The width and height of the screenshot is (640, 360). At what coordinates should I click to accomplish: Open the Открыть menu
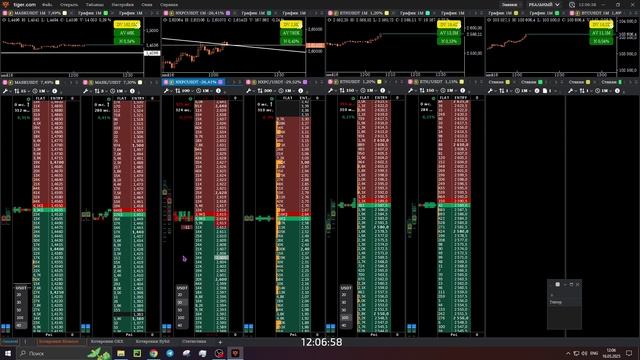click(69, 4)
